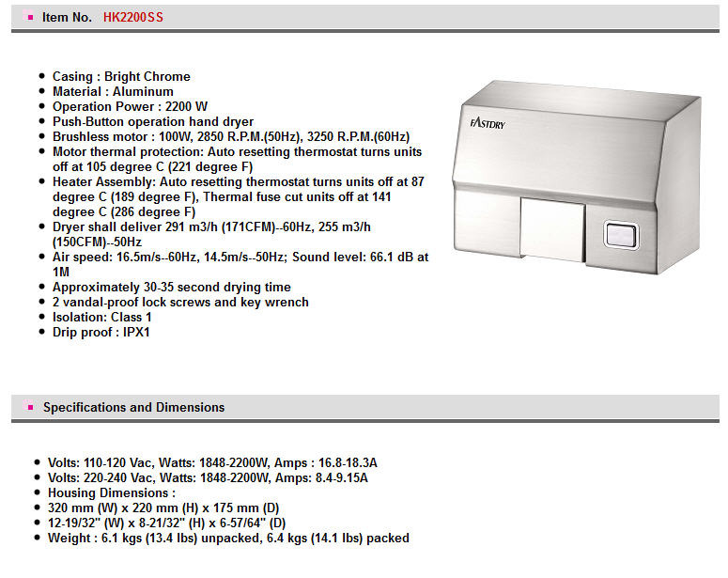The width and height of the screenshot is (728, 578).
Task: Click '2 vandal-proof lock screws' line
Action: [180, 302]
